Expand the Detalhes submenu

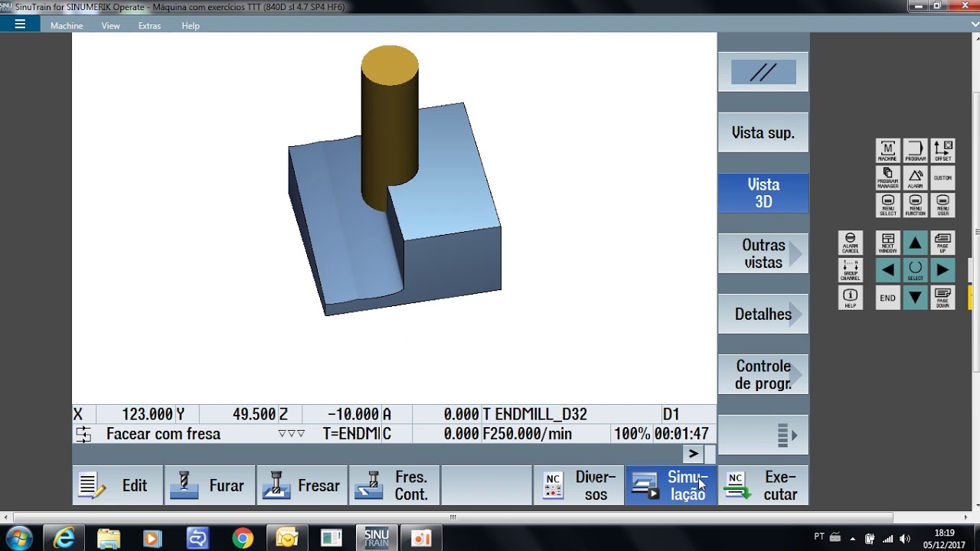pyautogui.click(x=763, y=314)
